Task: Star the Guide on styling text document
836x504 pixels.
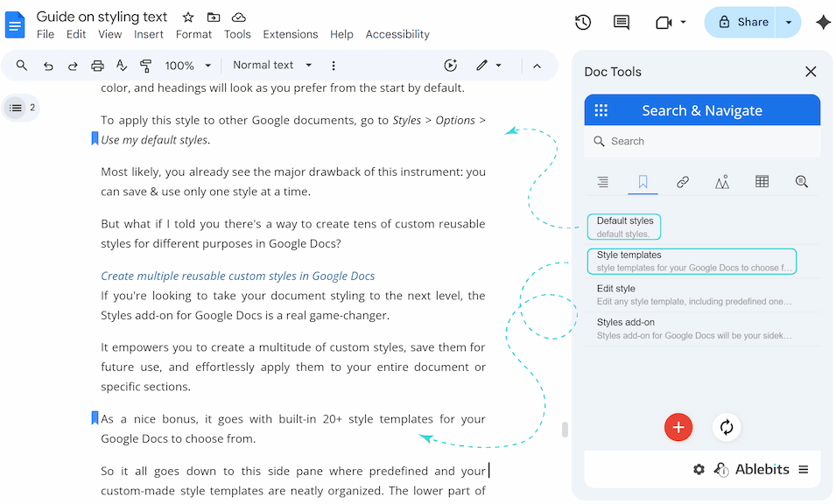Action: (x=188, y=17)
